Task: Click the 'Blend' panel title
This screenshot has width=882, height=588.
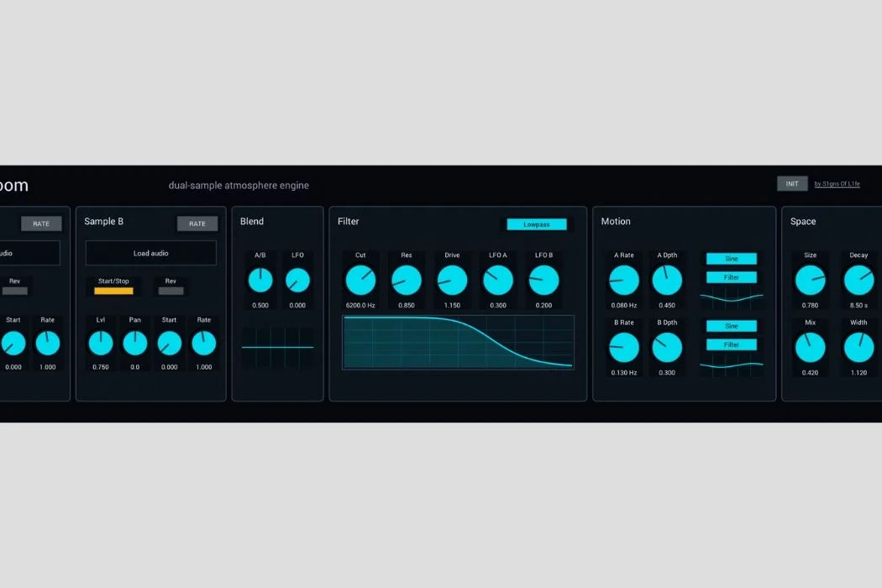Action: pyautogui.click(x=251, y=221)
